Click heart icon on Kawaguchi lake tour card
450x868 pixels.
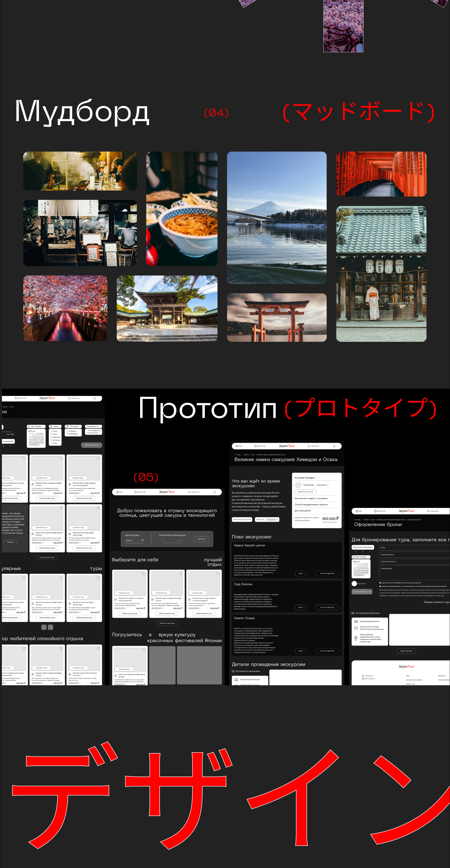click(x=218, y=574)
